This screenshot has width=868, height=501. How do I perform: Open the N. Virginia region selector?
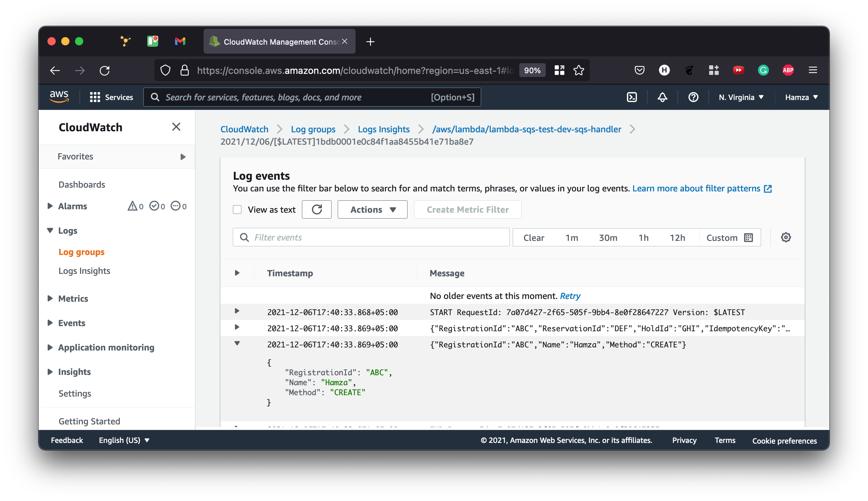(741, 97)
